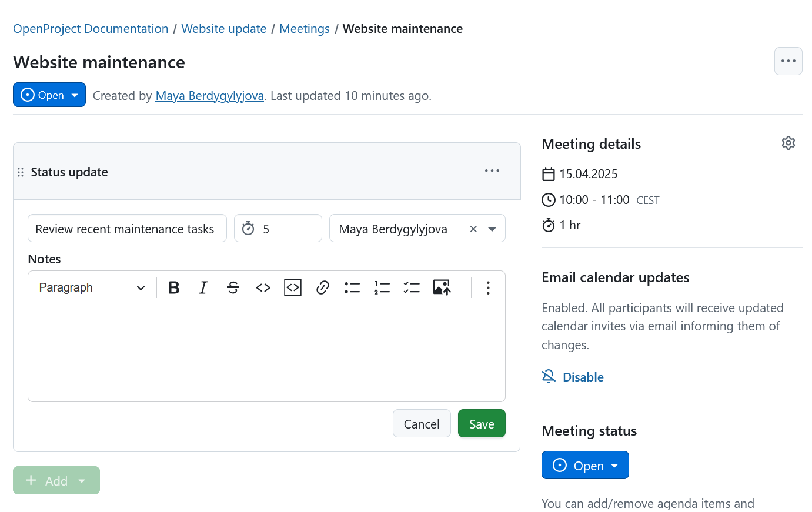This screenshot has width=812, height=512.
Task: Save the Review recent maintenance tasks item
Action: 481,423
